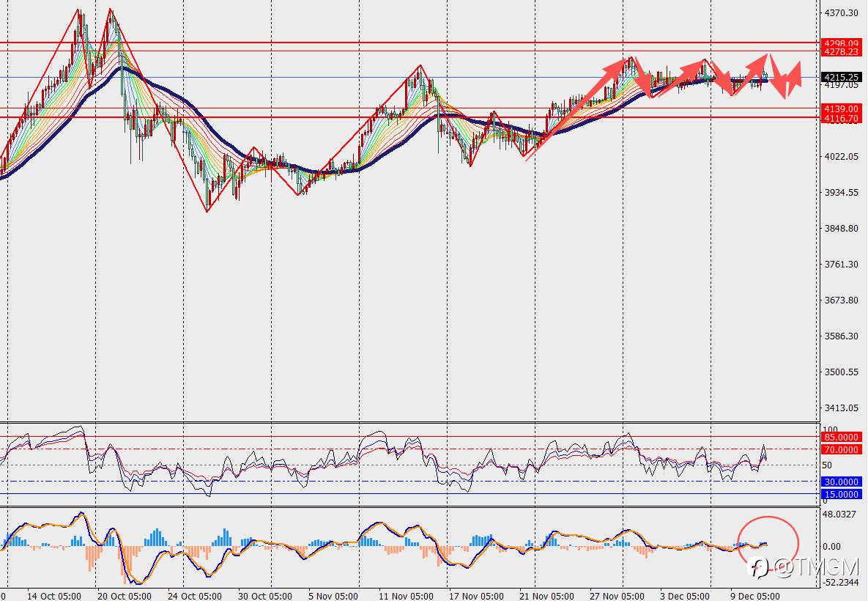Click the 3 Dec 05:00 date label

(x=685, y=596)
